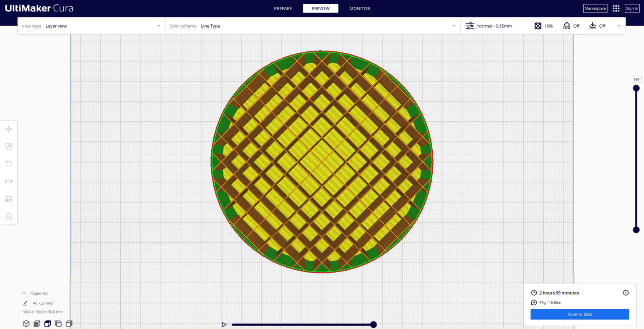Toggle build plate adhesion from Off
Viewport: 644px width, 329px height.
592,26
